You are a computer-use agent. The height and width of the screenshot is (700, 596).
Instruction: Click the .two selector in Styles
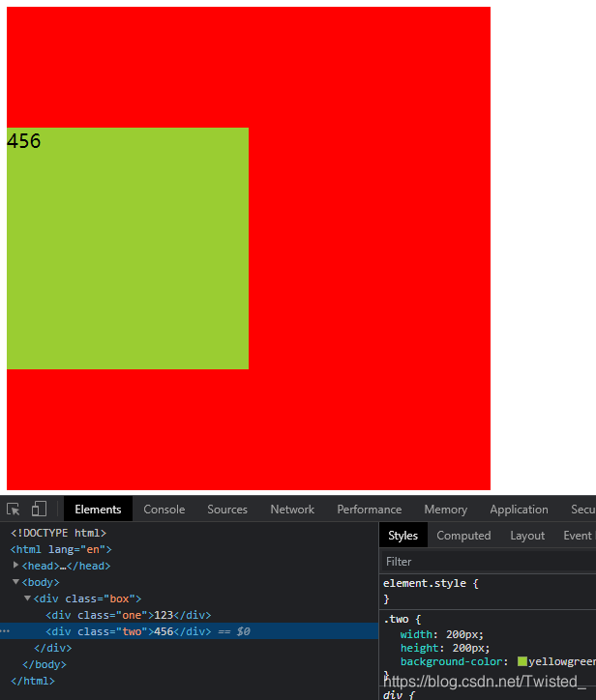(x=396, y=619)
